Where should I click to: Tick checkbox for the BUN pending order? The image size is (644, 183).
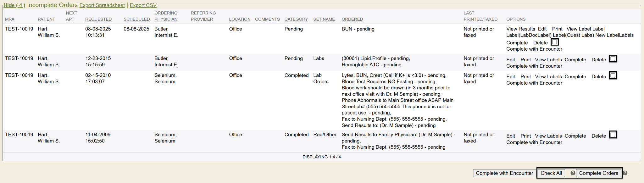coord(555,42)
